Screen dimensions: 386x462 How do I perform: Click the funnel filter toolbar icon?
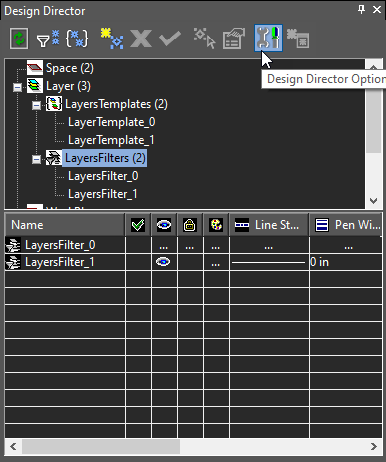tap(48, 39)
